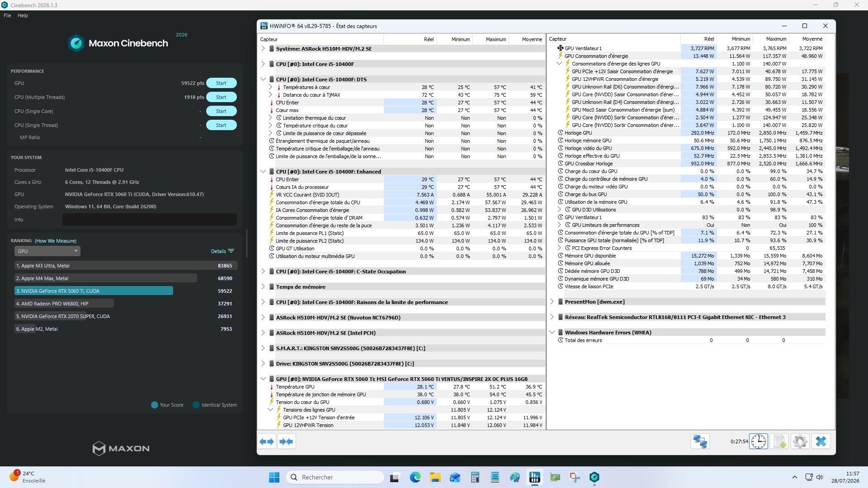868x488 pixels.
Task: Open Outlook from the taskbar
Action: (455, 477)
